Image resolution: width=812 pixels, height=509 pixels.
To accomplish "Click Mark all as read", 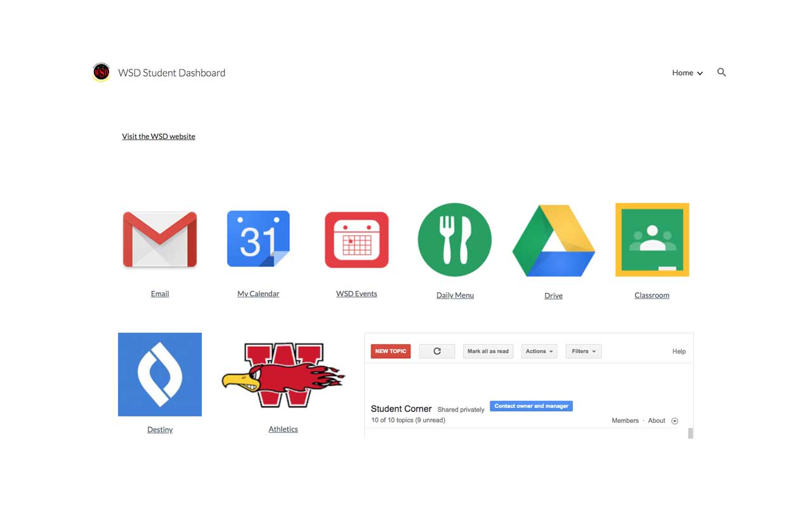I will (x=488, y=351).
